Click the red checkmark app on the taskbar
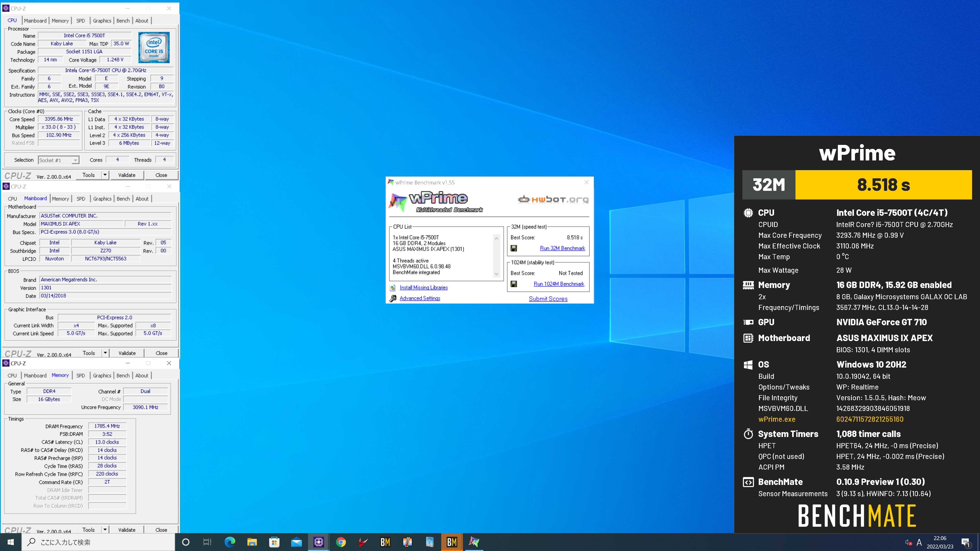This screenshot has height=551, width=980. 363,542
